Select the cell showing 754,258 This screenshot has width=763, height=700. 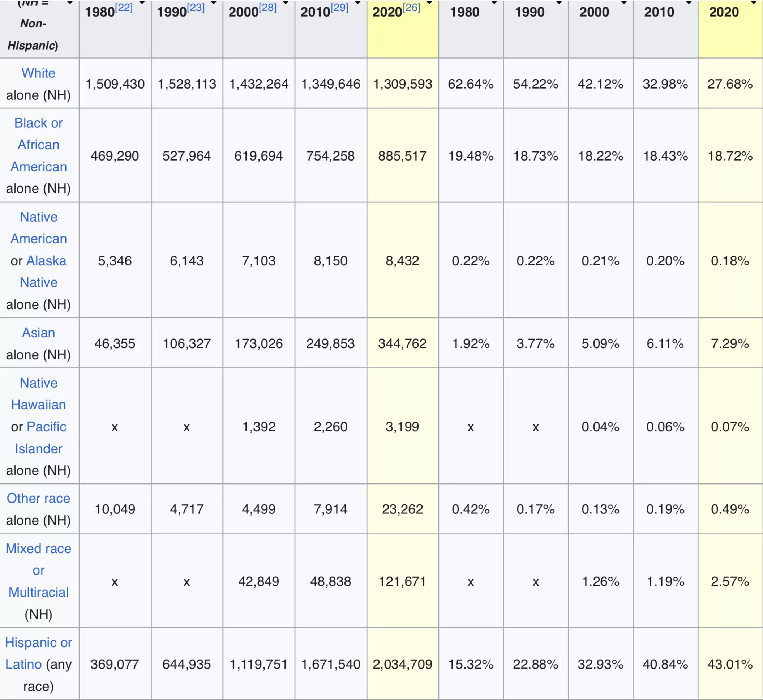(331, 155)
